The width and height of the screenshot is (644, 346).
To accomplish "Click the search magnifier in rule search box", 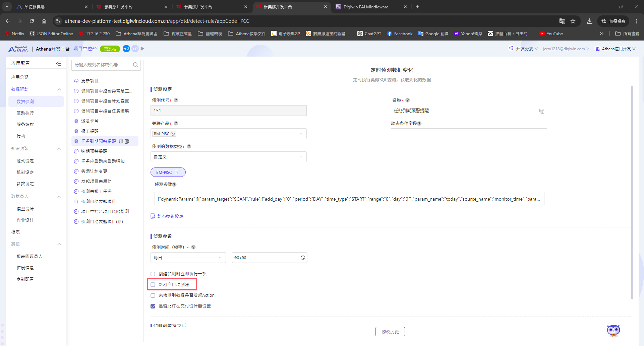I will pyautogui.click(x=135, y=65).
